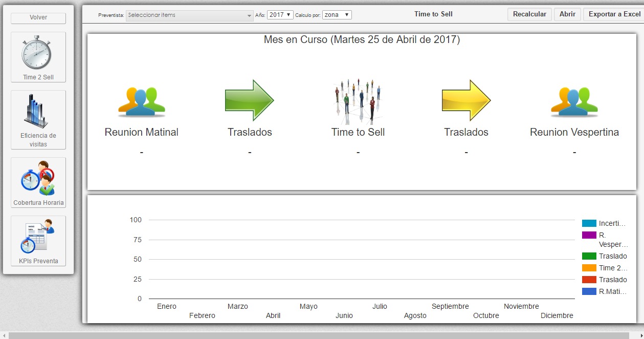Click the Diciembre axis label
Screen dimensions: 644x339
click(557, 315)
